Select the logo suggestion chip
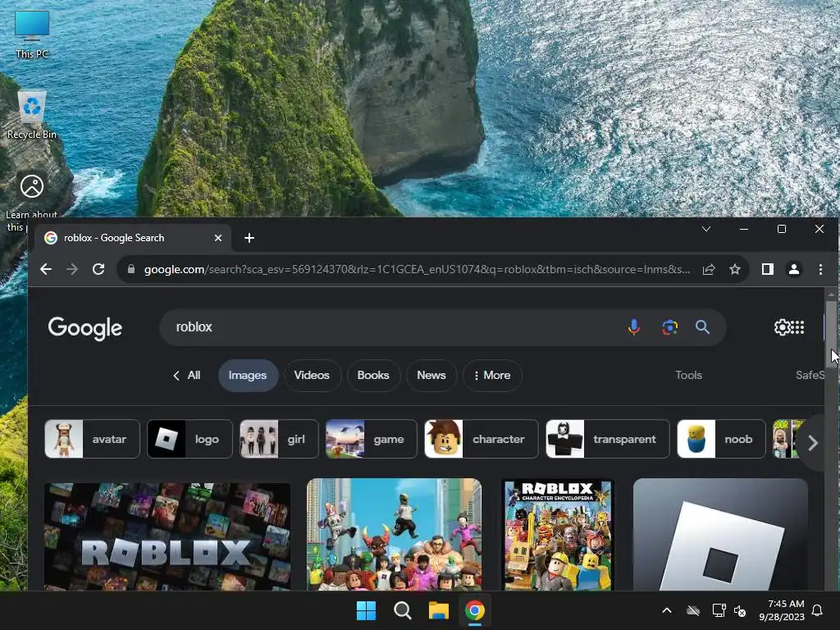The width and height of the screenshot is (840, 630). click(x=189, y=440)
